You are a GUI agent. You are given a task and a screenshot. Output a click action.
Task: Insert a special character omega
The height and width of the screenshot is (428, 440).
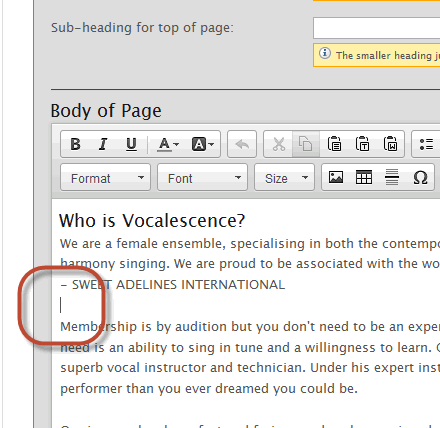420,177
